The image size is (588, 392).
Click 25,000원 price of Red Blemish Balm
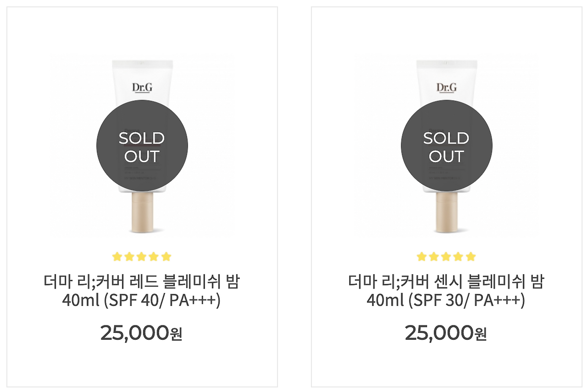pos(141,333)
